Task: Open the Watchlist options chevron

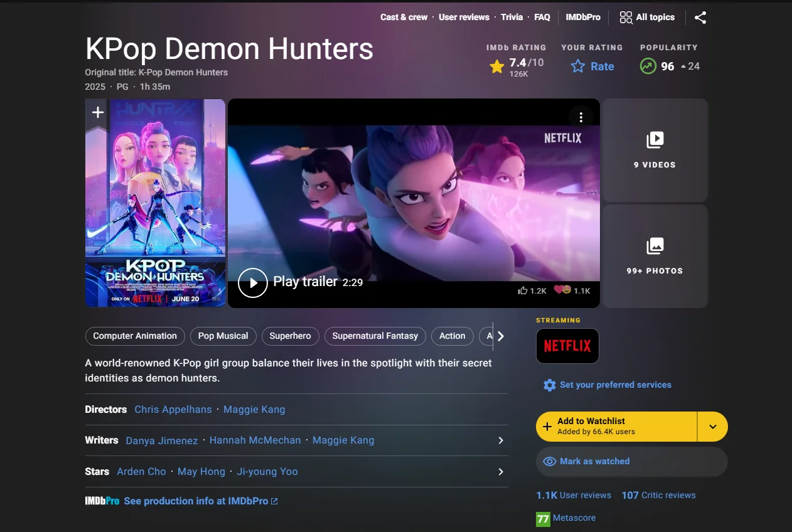Action: coord(712,426)
